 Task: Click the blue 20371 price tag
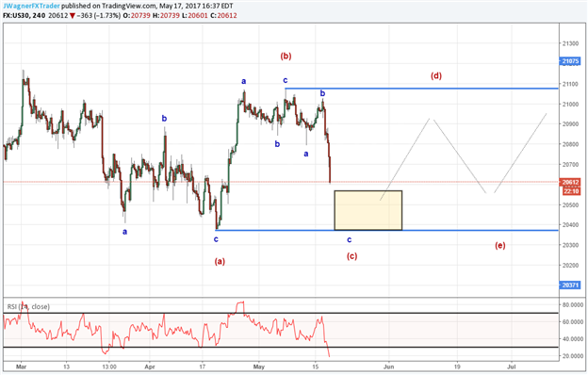click(570, 285)
